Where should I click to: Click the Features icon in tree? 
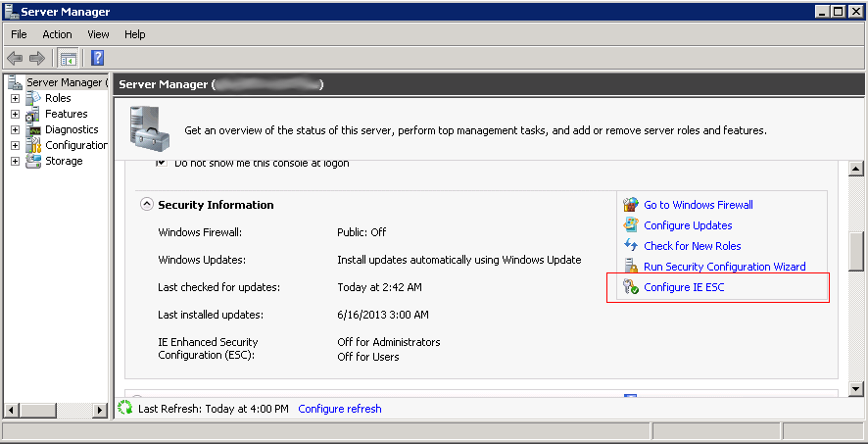pos(33,114)
